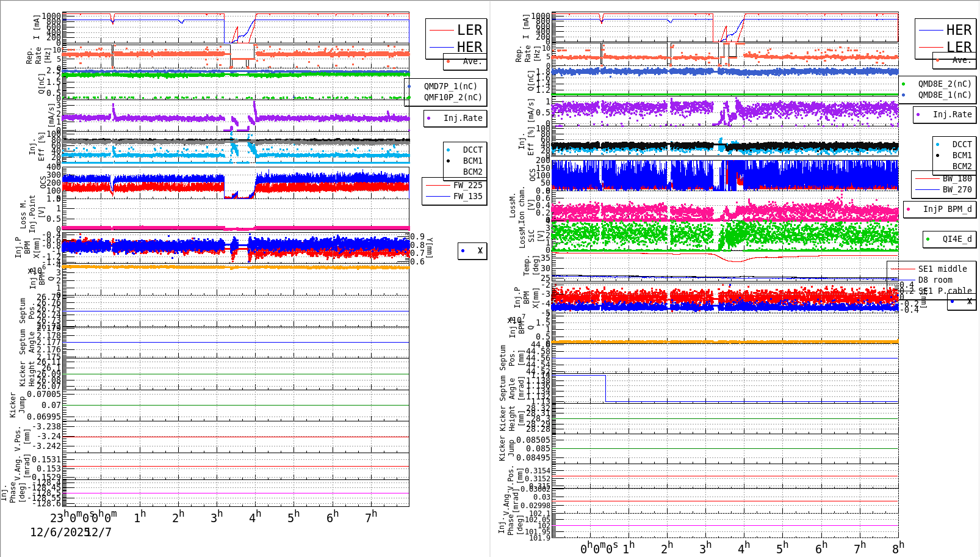
Task: Click the QMD8E_1(nC) legend entry
Action: (x=945, y=95)
